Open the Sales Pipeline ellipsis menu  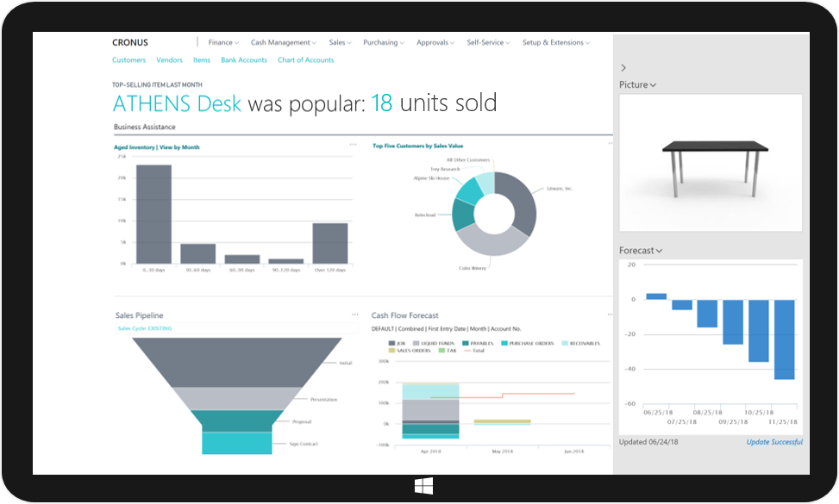tap(354, 315)
